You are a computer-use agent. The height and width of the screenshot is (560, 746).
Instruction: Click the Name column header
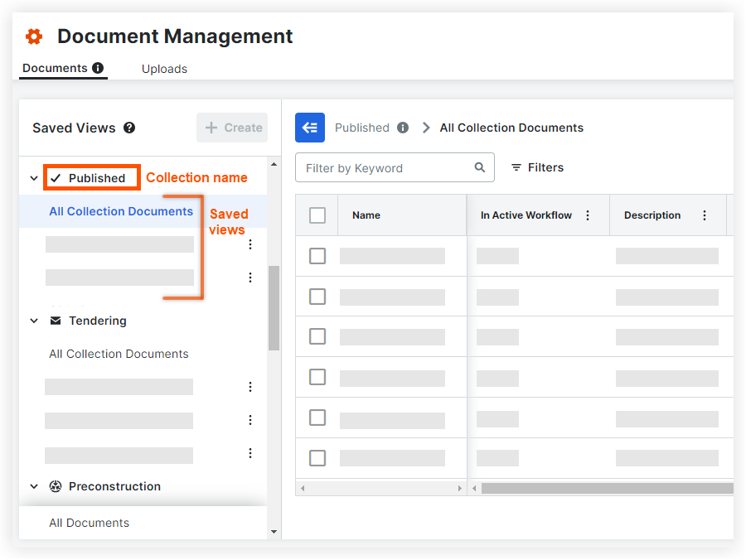[x=402, y=215]
